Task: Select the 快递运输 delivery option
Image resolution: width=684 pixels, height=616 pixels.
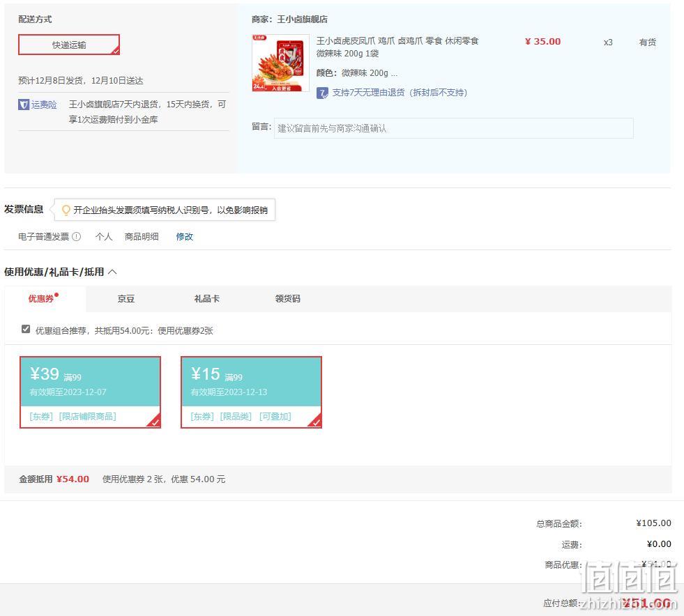Action: coord(69,45)
